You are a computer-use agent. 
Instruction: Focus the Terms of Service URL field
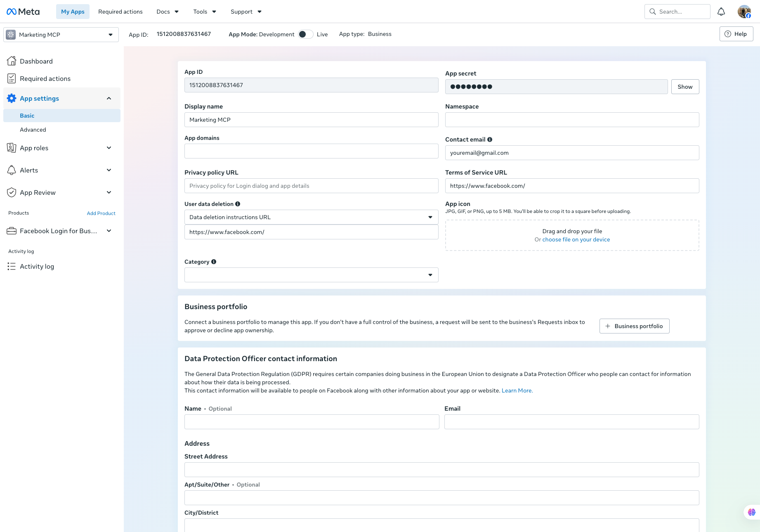(572, 186)
